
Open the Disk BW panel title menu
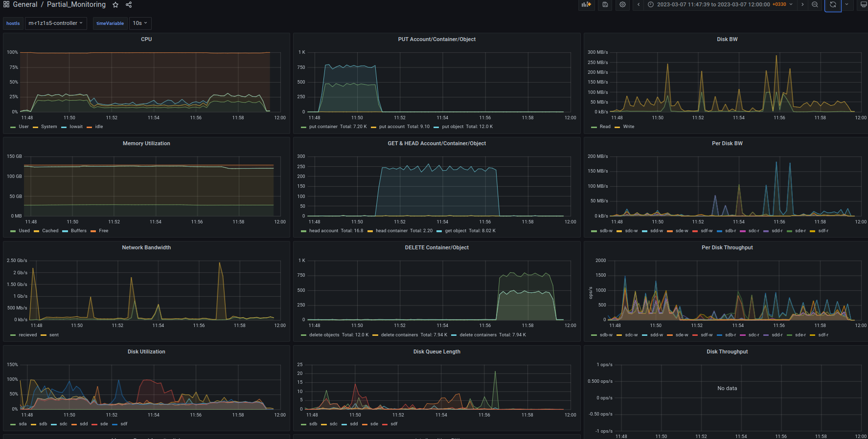(727, 39)
